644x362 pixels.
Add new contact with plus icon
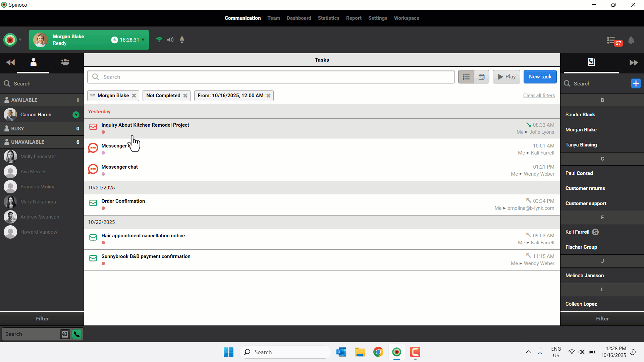(636, 84)
